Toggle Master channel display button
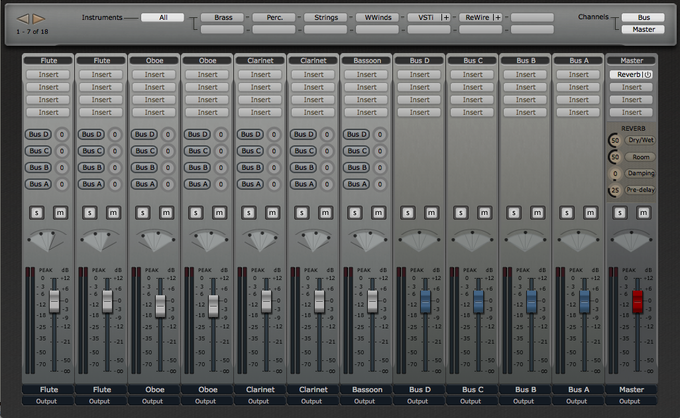The width and height of the screenshot is (680, 418). (x=643, y=29)
